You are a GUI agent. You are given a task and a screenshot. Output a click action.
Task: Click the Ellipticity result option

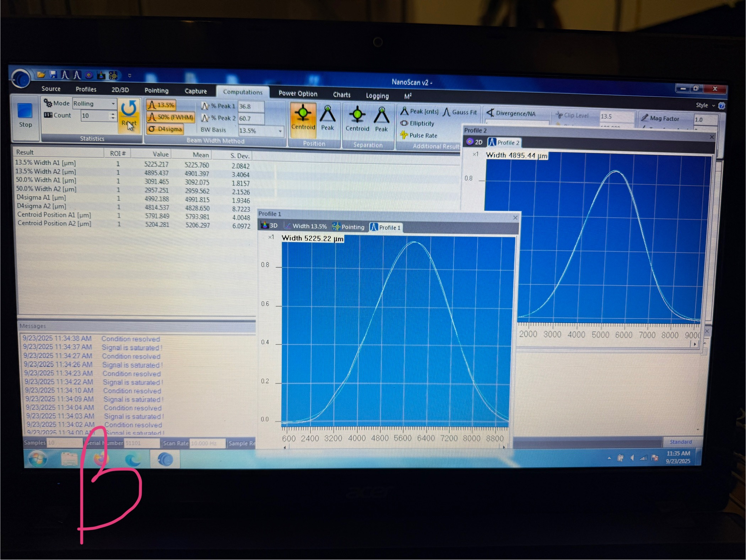417,124
